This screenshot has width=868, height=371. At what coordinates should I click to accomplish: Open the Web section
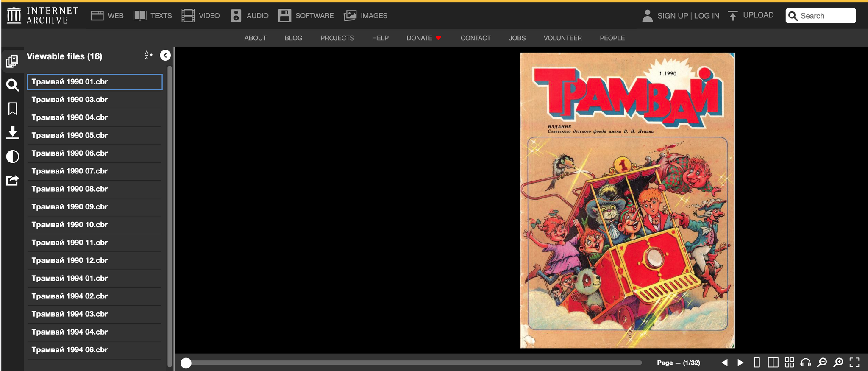107,16
